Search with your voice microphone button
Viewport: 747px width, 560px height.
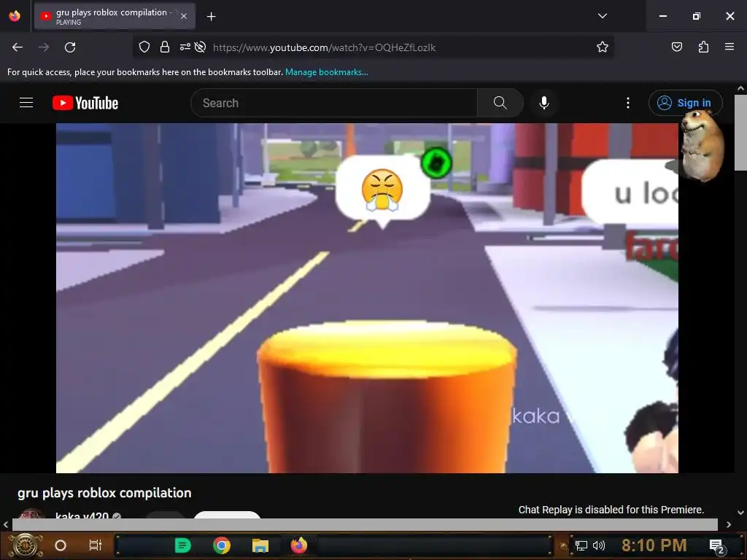click(543, 103)
